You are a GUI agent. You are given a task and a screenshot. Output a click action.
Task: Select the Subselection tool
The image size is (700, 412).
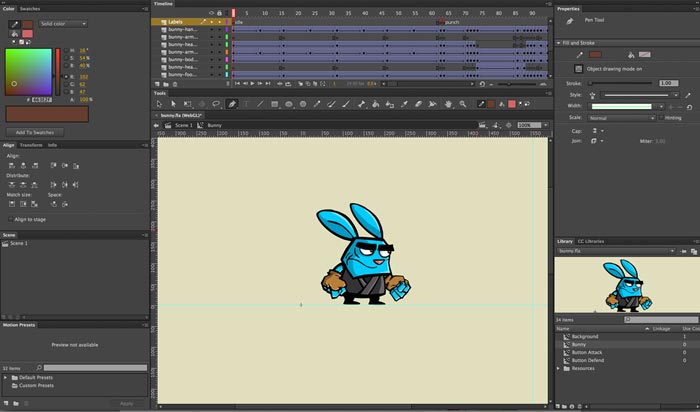173,104
